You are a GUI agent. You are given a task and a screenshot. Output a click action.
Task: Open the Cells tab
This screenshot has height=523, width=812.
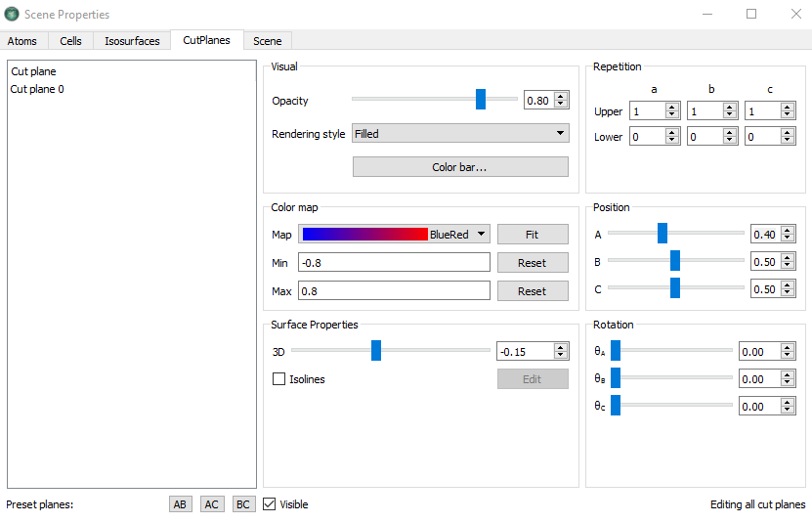pos(70,41)
